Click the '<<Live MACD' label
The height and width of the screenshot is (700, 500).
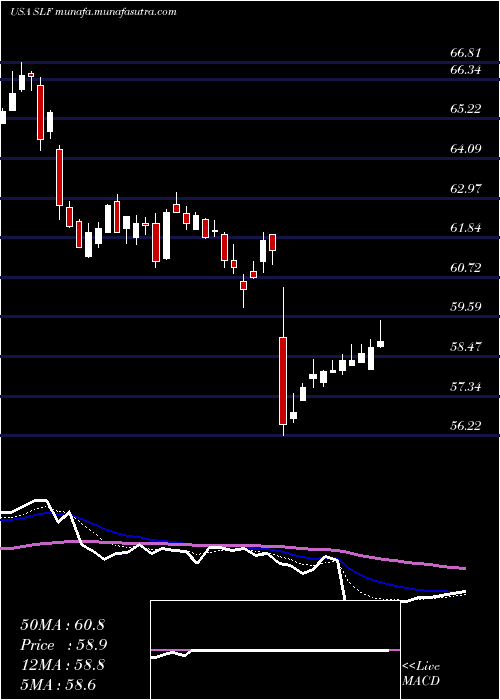(421, 674)
